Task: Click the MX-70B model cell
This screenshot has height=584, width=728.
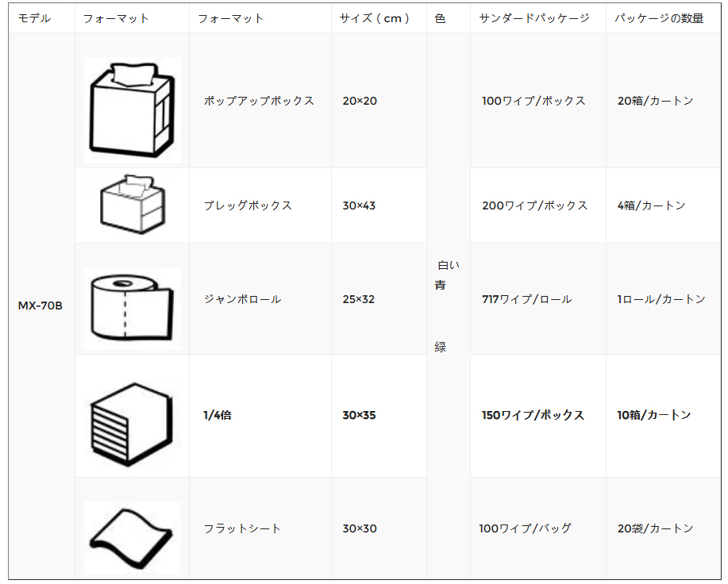Action: (x=40, y=305)
